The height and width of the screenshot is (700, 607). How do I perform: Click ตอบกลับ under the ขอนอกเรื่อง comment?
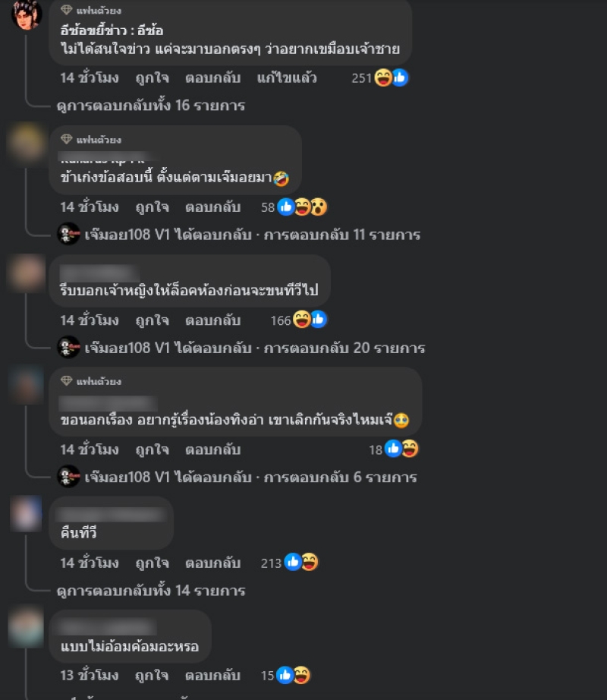click(x=213, y=449)
